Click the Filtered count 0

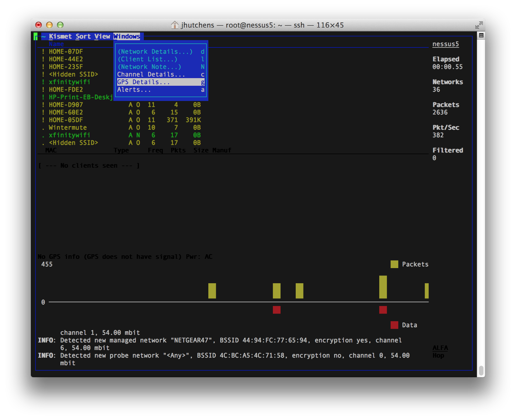tap(434, 158)
